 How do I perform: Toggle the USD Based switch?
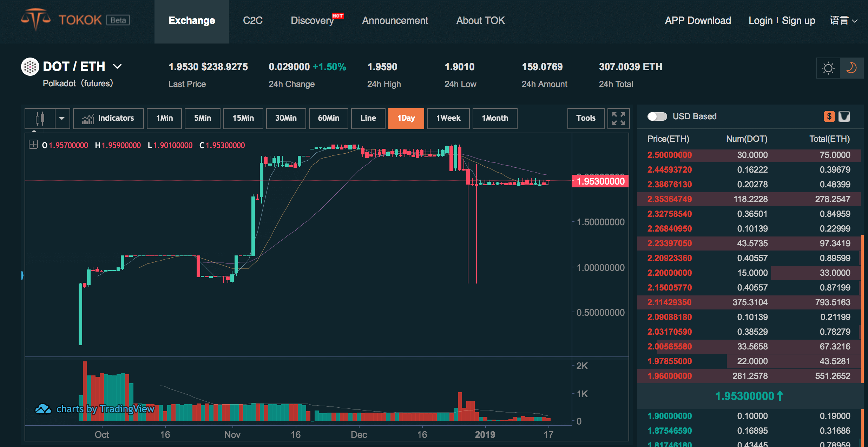coord(657,116)
